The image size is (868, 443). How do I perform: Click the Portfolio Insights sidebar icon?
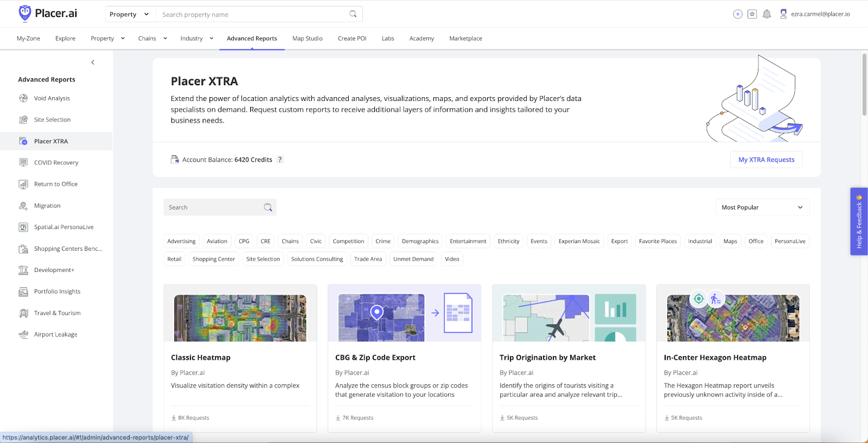click(23, 292)
